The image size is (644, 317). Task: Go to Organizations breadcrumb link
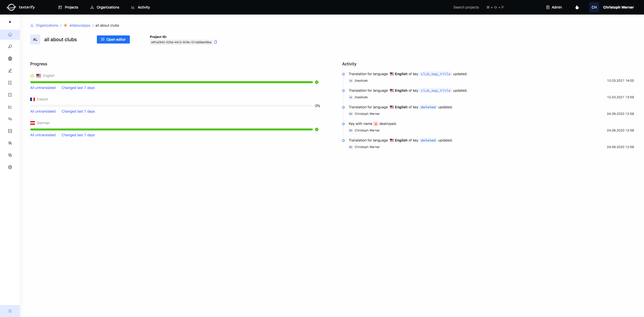click(47, 25)
